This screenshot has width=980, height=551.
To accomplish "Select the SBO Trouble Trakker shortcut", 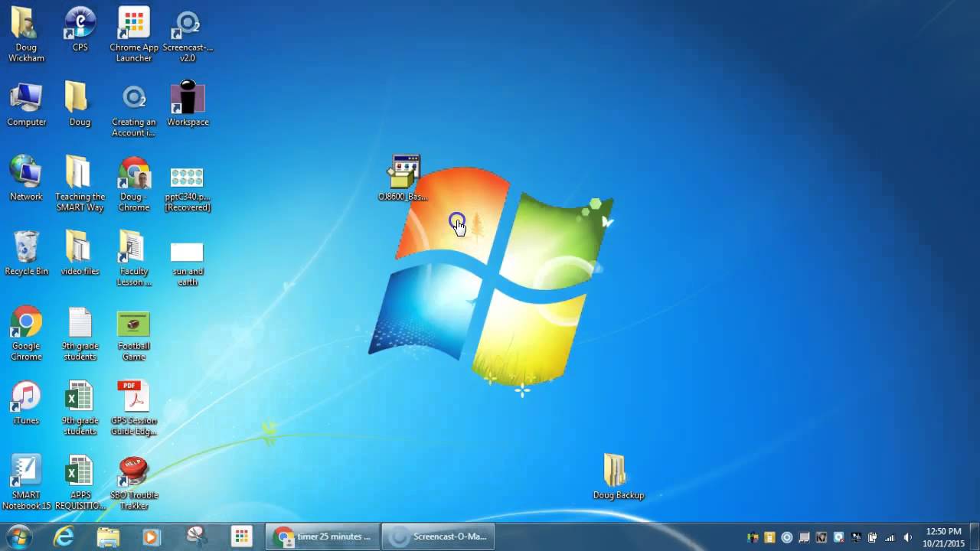I will pos(134,484).
